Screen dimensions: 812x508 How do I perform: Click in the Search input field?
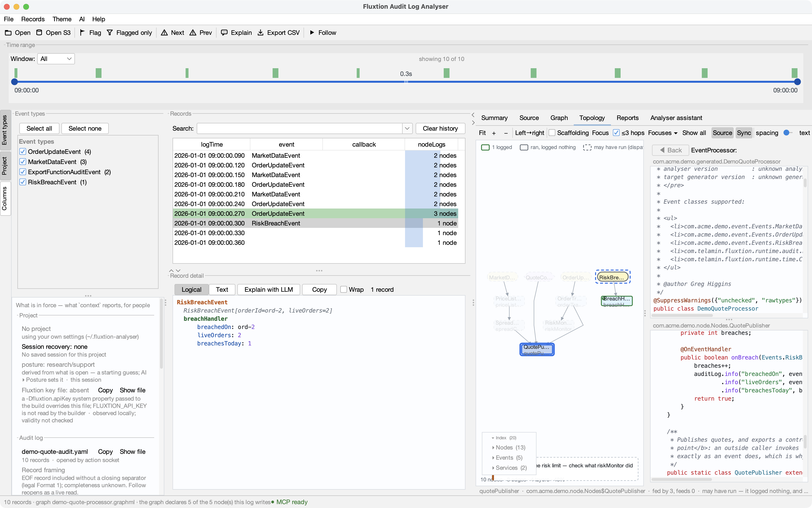(x=299, y=128)
